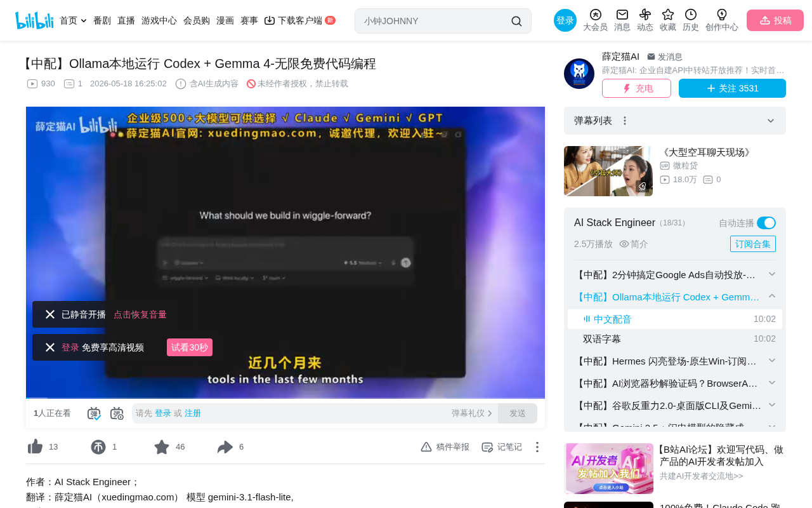The width and height of the screenshot is (812, 508).
Task: Go to 番剧 in navigation
Action: pos(102,21)
